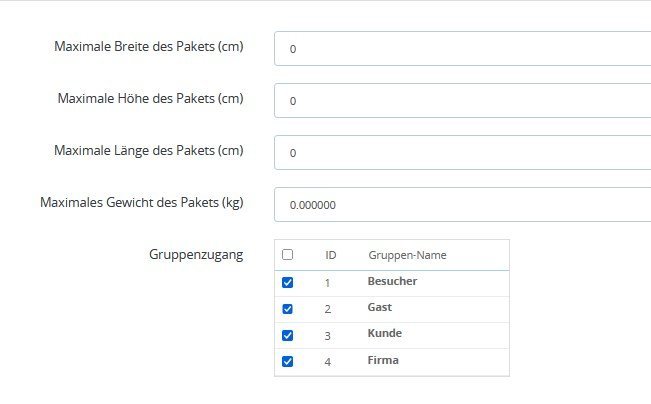
Task: Disable group access for Gast
Action: [288, 308]
